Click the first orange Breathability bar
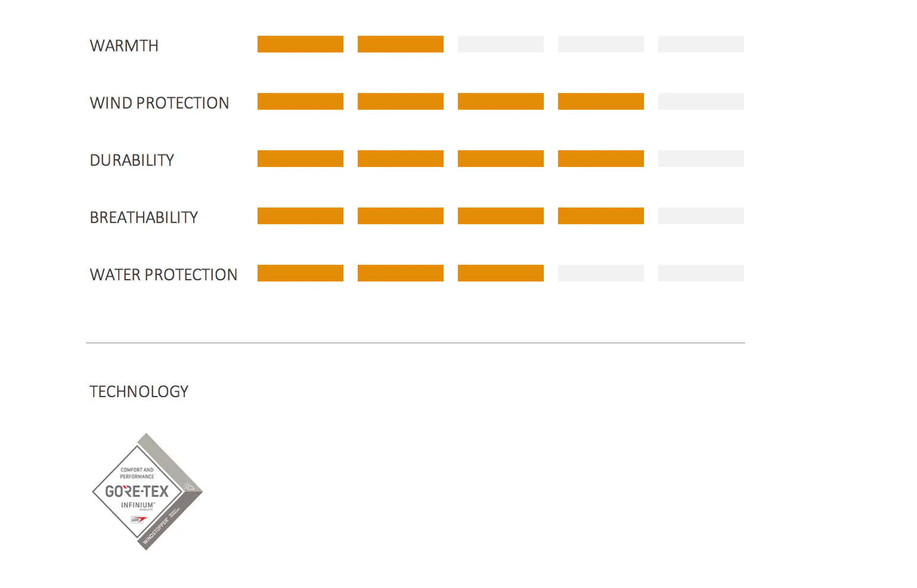This screenshot has height=588, width=917. point(300,216)
